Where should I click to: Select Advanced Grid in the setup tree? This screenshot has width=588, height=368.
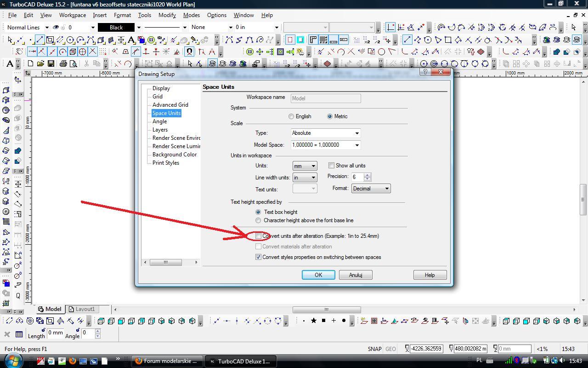170,105
